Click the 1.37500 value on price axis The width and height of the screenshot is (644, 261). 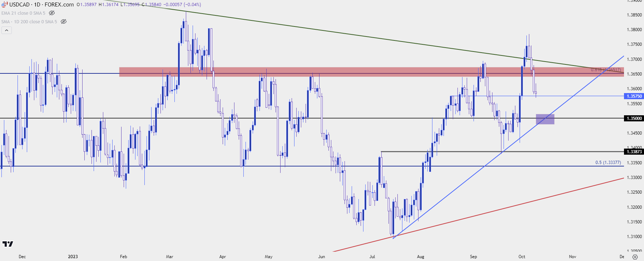coord(634,44)
